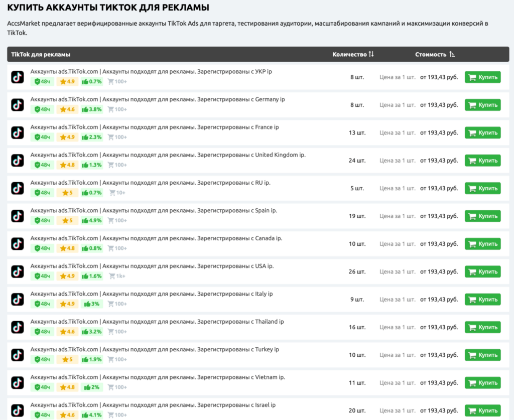Click the 4.8 star rating badge in Canada row
The height and width of the screenshot is (420, 514).
tap(67, 248)
